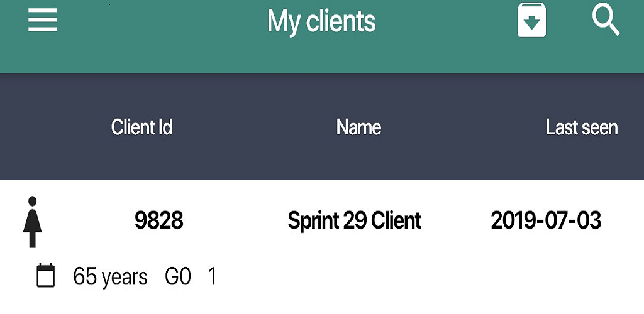This screenshot has height=314, width=644.
Task: Sort by the Name column header
Action: point(358,127)
